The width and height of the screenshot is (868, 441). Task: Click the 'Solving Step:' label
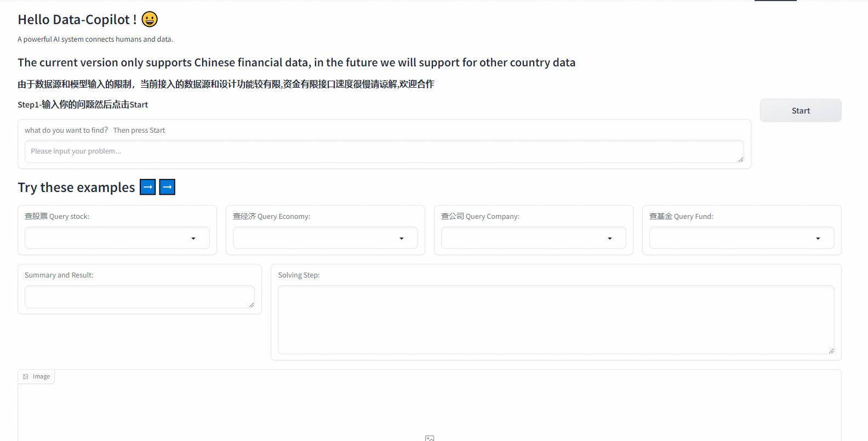pos(299,275)
